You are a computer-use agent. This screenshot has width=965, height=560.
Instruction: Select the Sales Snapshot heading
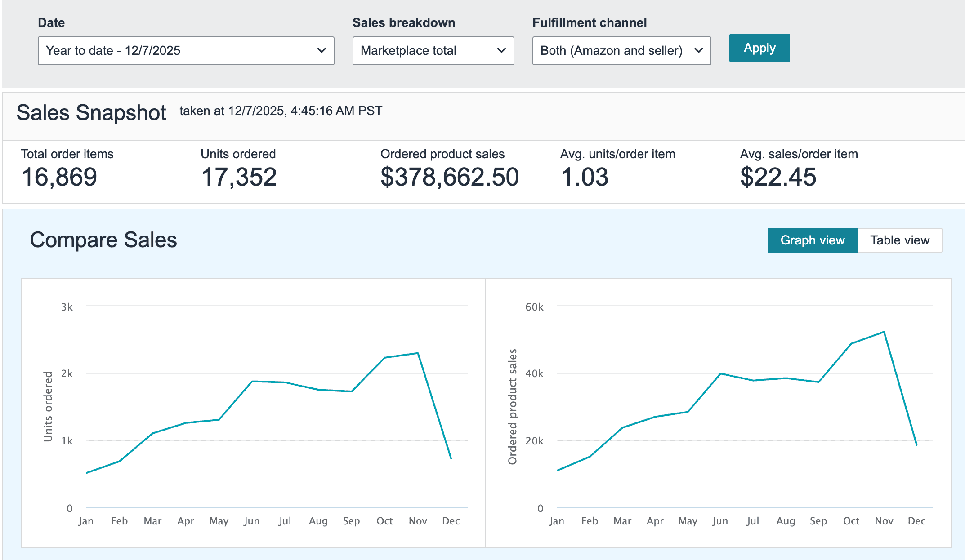coord(91,112)
